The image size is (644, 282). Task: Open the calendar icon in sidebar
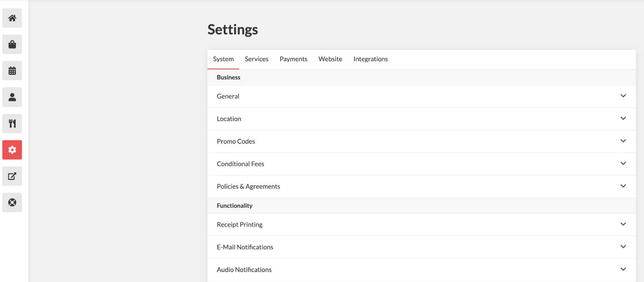click(12, 71)
